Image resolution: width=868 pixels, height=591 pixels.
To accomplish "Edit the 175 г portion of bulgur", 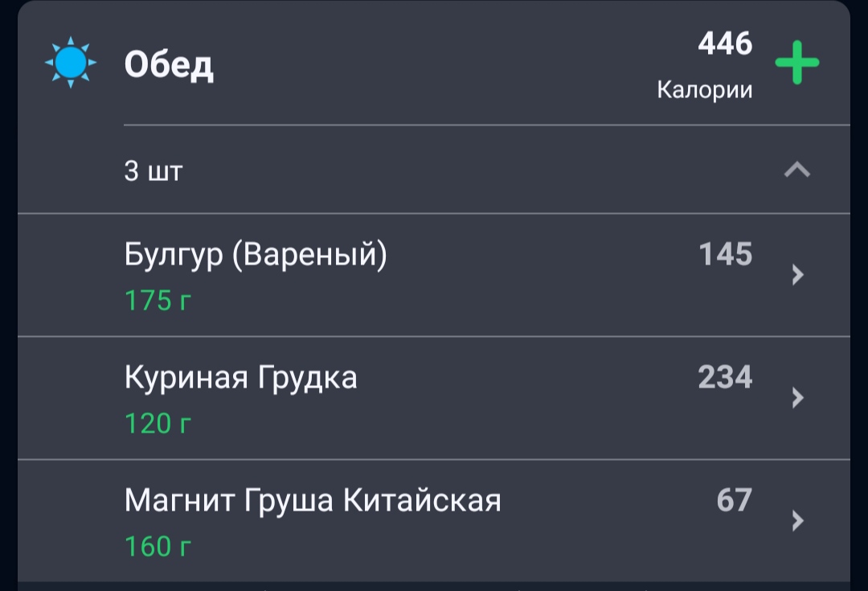I will pos(158,301).
